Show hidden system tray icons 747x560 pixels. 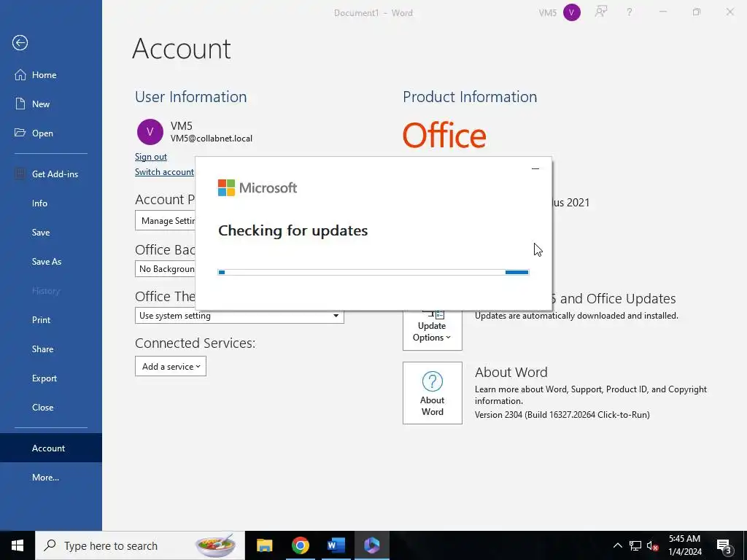[617, 545]
